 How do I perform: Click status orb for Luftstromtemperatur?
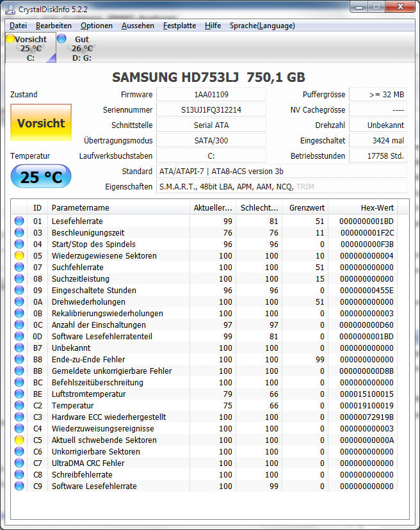tap(19, 394)
